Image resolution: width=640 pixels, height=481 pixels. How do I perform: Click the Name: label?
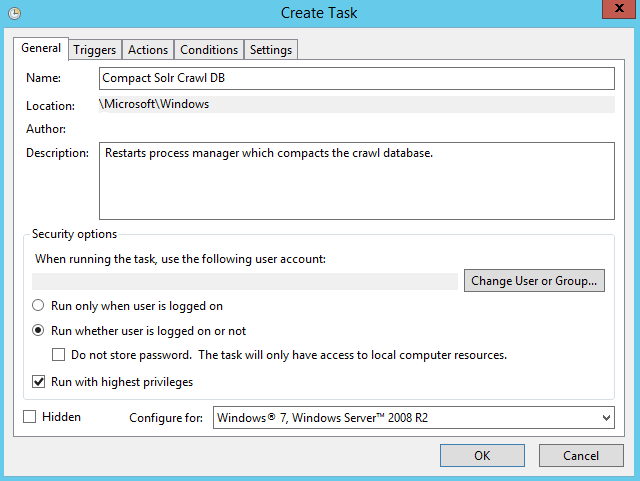43,78
